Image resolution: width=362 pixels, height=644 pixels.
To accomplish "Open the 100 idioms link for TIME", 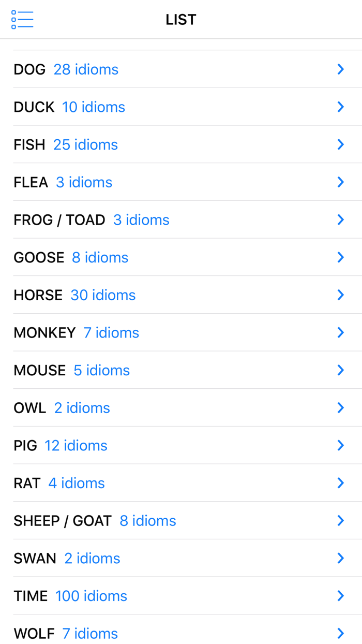I will [x=91, y=596].
